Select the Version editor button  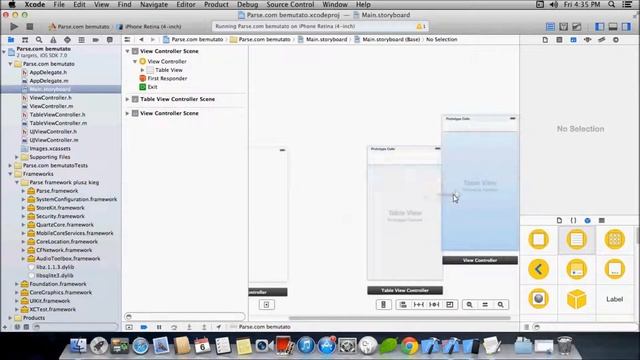coord(576,27)
